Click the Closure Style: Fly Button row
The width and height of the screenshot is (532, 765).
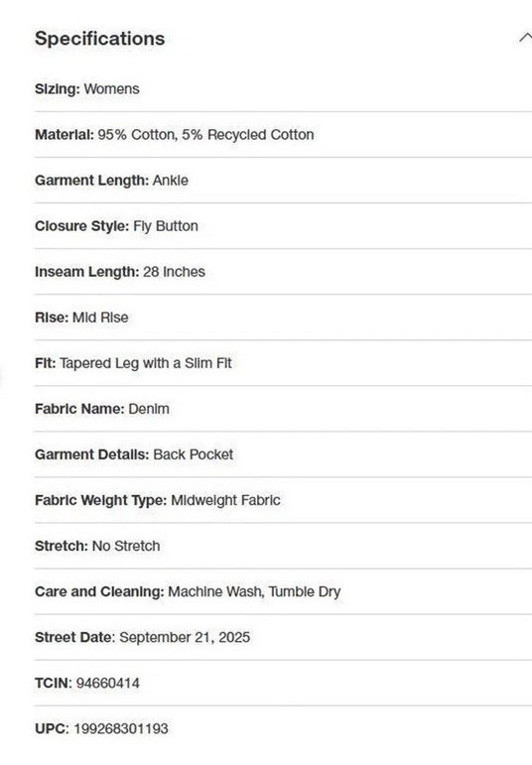[x=283, y=226]
